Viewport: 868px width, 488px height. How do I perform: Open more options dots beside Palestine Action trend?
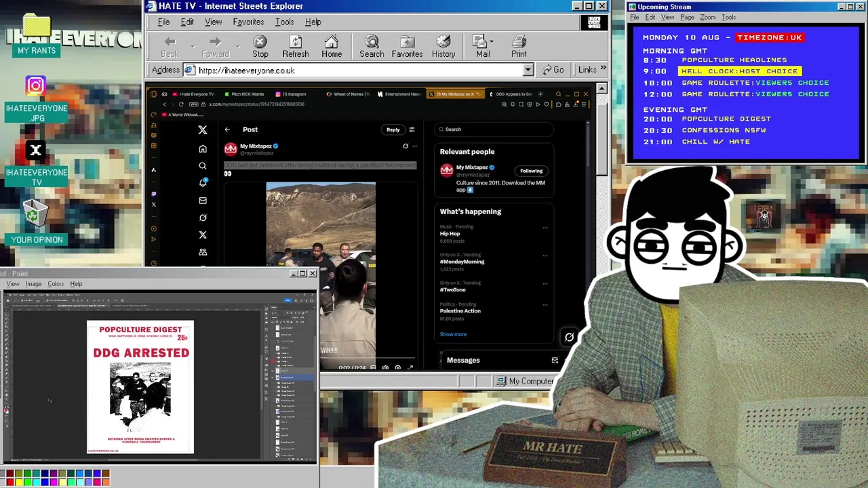pos(545,305)
